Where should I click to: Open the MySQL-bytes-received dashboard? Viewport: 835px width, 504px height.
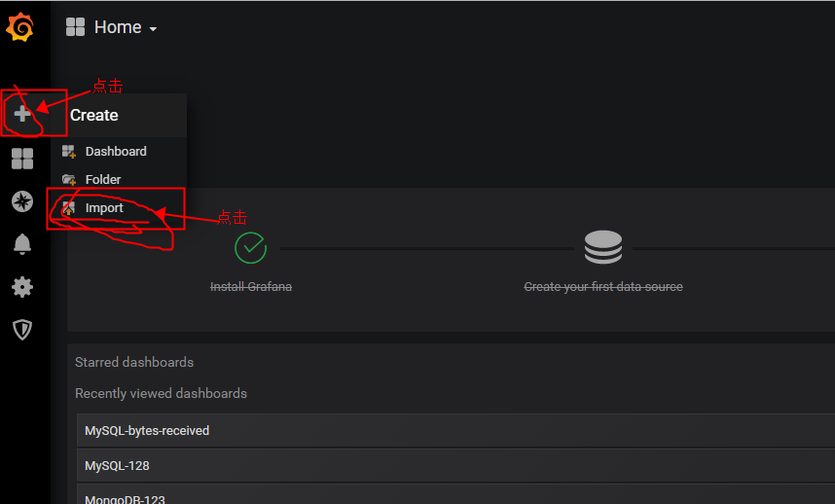pyautogui.click(x=455, y=430)
